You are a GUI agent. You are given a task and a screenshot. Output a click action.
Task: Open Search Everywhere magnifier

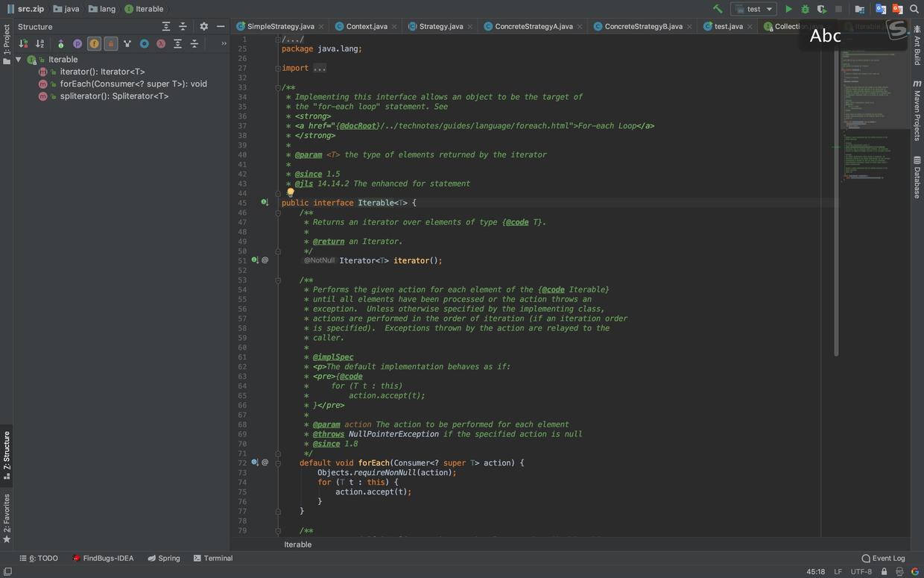pyautogui.click(x=914, y=9)
